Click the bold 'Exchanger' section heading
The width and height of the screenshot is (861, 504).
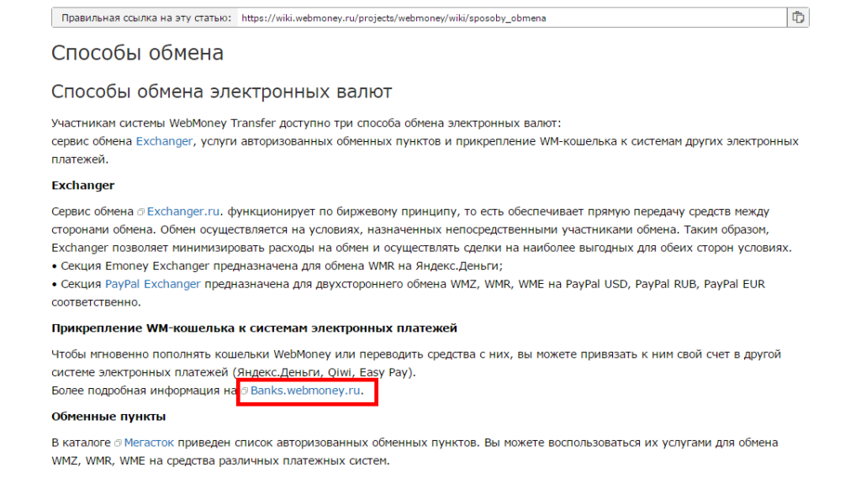pyautogui.click(x=82, y=185)
